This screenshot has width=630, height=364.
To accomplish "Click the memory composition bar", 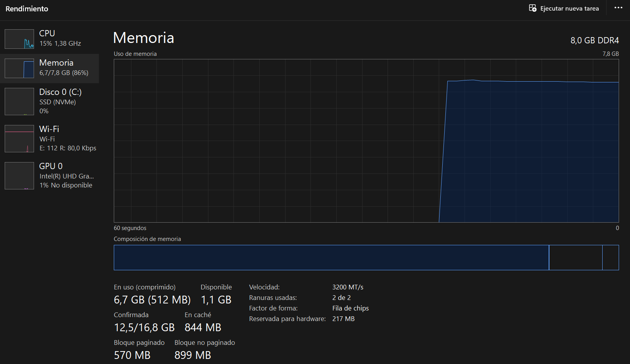I will [366, 257].
